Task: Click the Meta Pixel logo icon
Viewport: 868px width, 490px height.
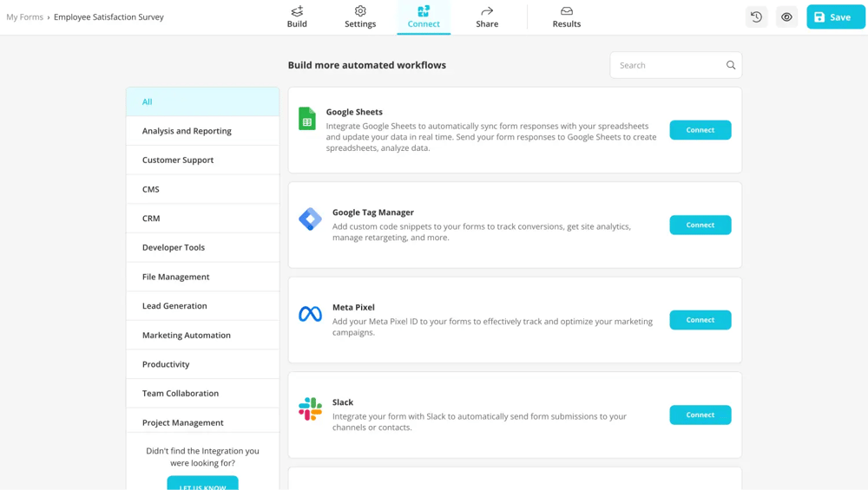Action: pyautogui.click(x=310, y=314)
